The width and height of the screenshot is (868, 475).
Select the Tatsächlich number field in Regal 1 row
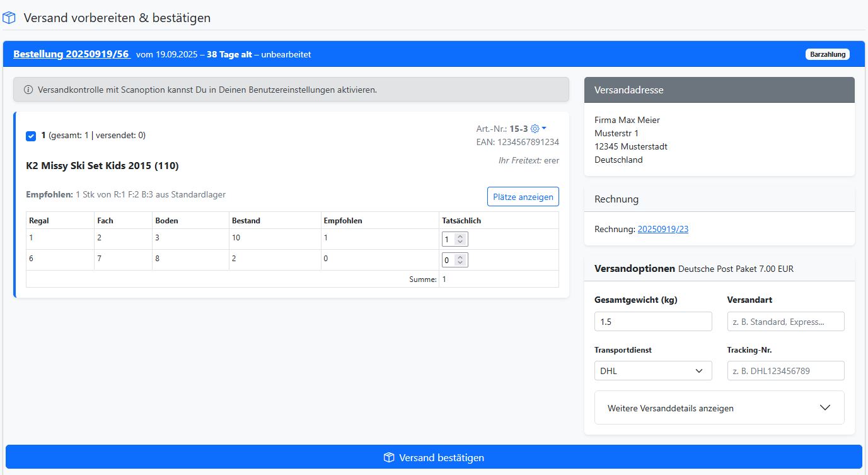449,240
